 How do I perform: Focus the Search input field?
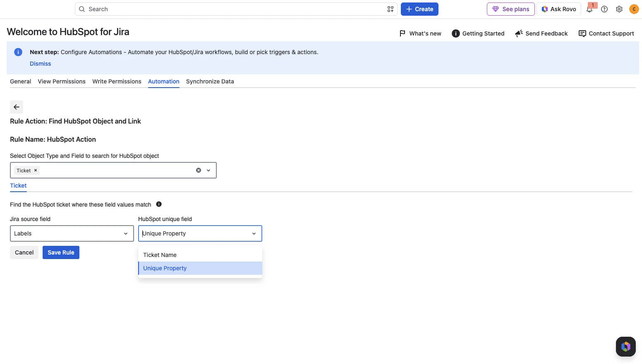236,9
